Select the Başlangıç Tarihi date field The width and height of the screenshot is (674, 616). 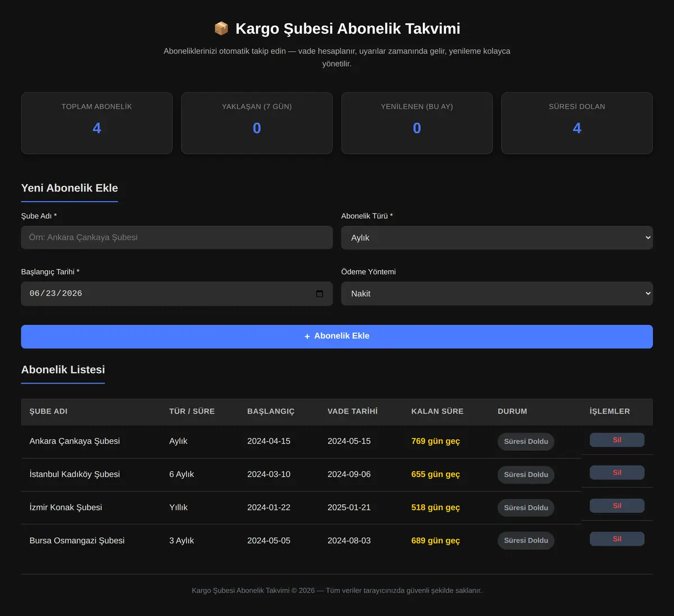(177, 294)
